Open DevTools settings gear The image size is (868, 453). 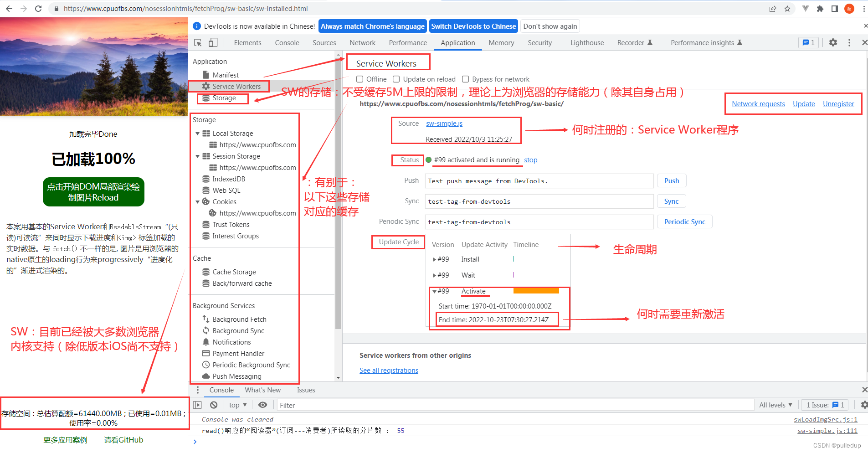[x=833, y=42]
